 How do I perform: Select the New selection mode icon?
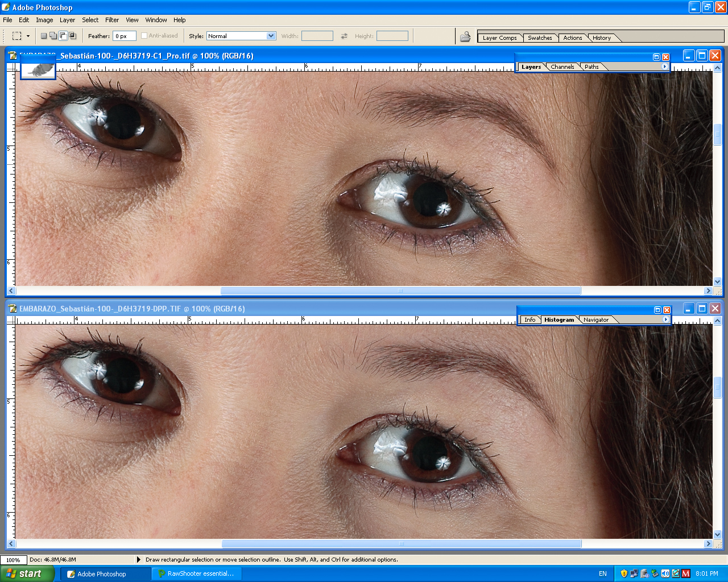click(x=44, y=36)
